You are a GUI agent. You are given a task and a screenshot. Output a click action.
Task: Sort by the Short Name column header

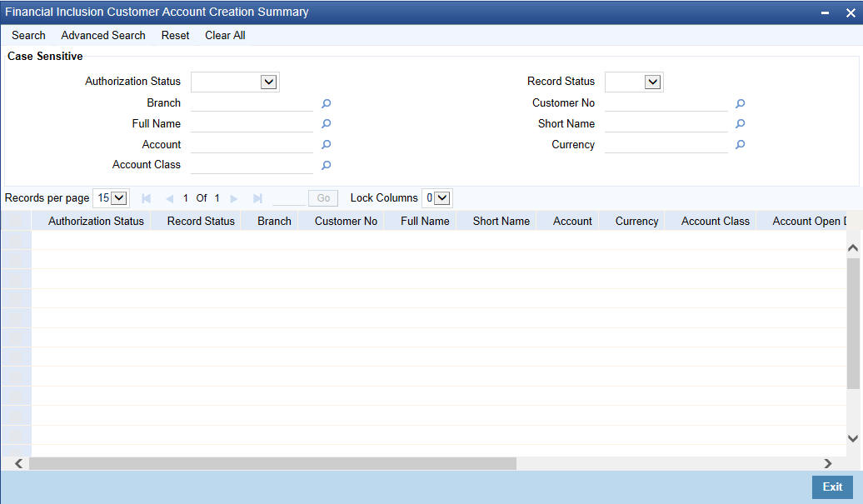point(501,222)
